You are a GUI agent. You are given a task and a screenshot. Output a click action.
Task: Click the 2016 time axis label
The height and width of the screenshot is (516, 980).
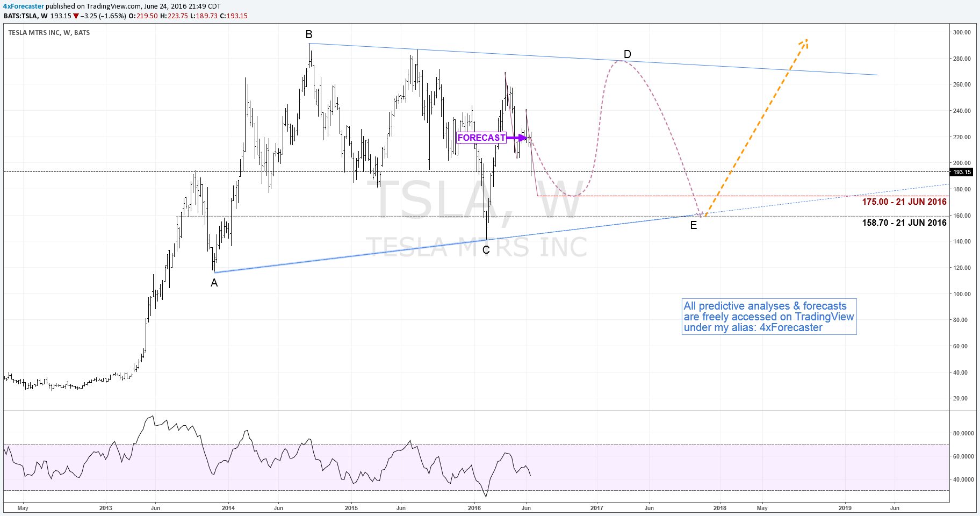(474, 508)
